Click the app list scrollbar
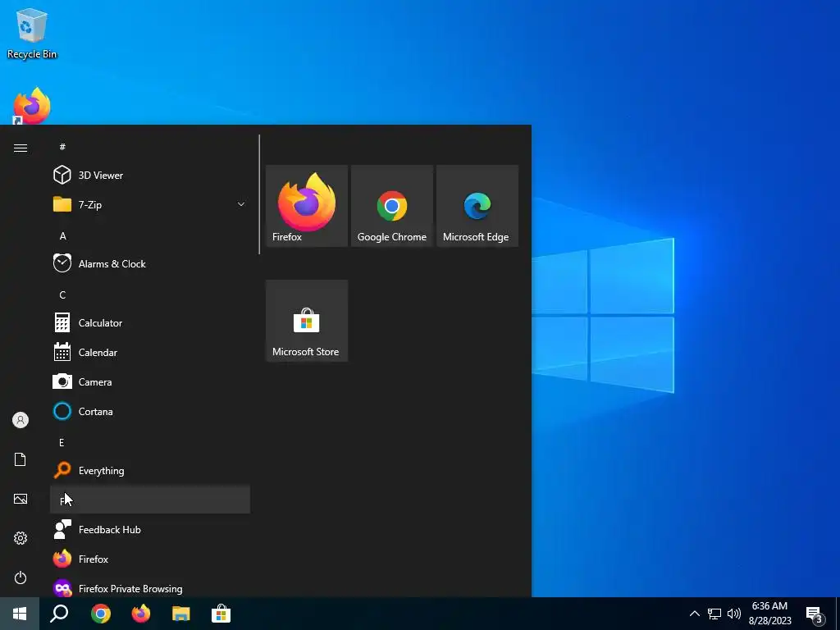Viewport: 840px width, 630px height. (259, 194)
